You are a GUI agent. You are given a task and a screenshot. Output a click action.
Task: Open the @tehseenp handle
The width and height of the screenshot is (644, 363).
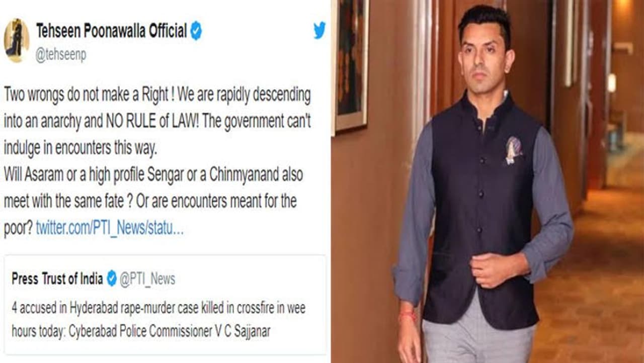(x=60, y=55)
